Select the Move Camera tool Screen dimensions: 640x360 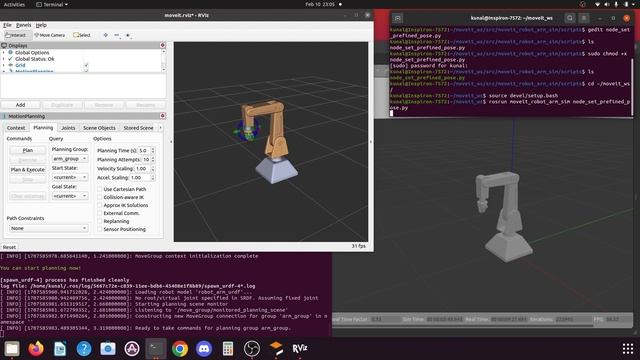pyautogui.click(x=50, y=35)
